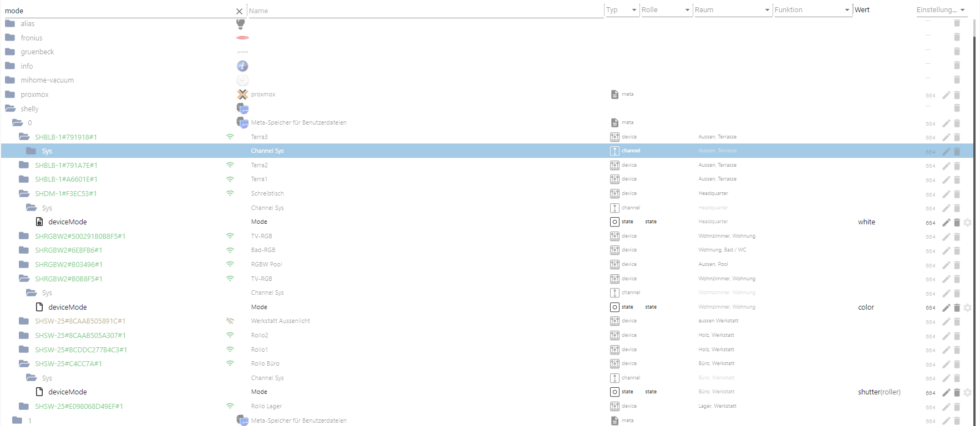Delete the Rollo Lager device
Viewport: 980px width, 426px height.
coord(957,407)
